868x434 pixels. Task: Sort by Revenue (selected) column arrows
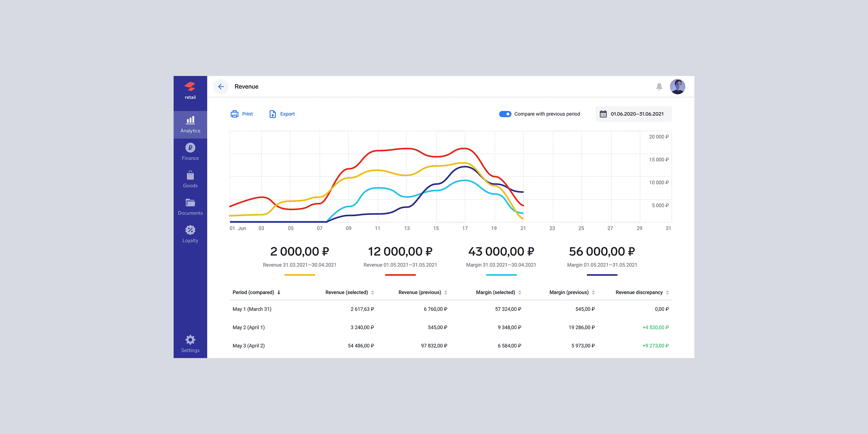click(373, 293)
